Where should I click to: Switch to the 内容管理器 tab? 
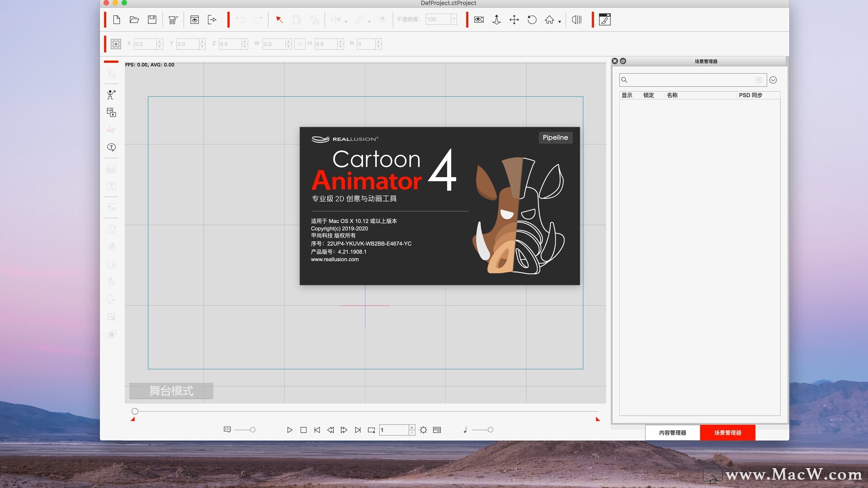(x=672, y=432)
